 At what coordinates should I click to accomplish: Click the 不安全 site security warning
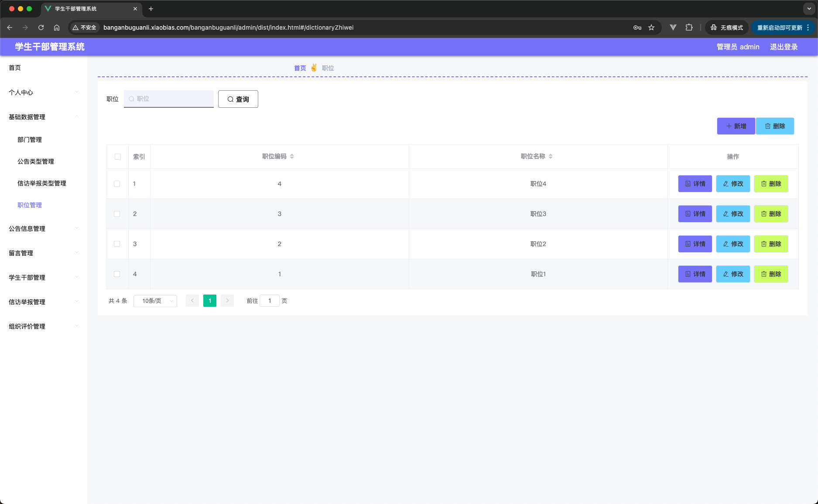click(x=84, y=27)
